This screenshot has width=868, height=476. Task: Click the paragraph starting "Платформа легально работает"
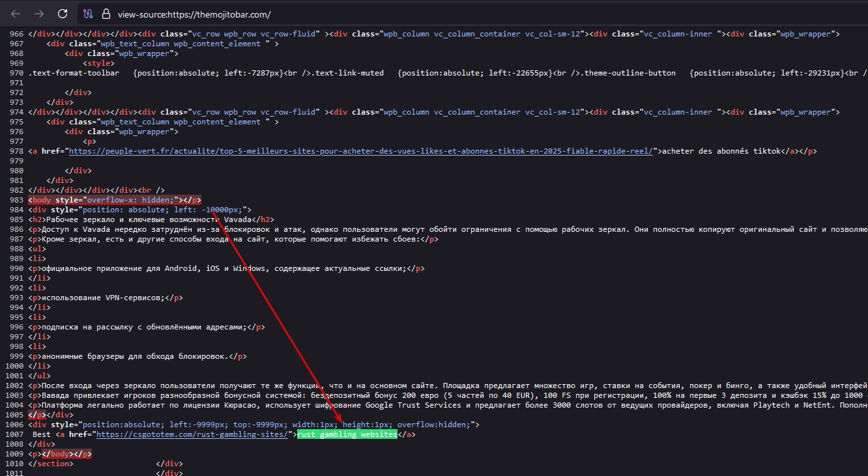(x=448, y=405)
